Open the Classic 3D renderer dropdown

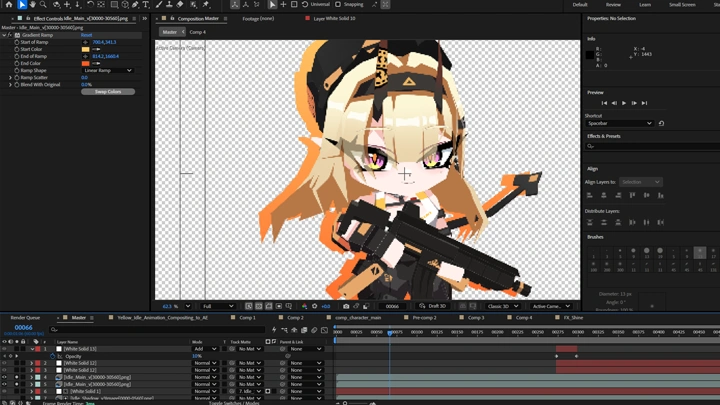(503, 306)
